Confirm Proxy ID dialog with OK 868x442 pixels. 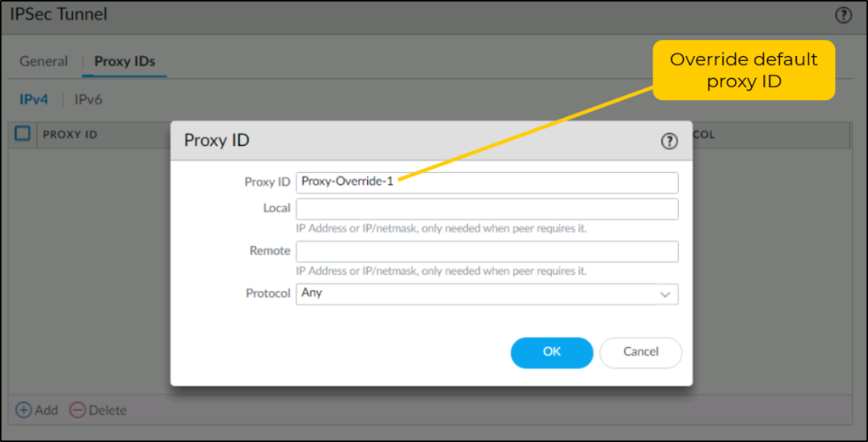(552, 352)
